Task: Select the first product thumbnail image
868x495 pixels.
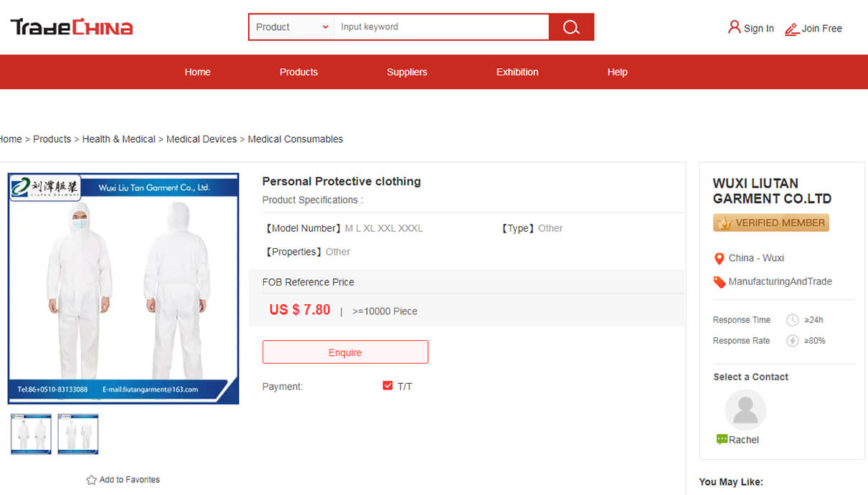Action: coord(31,434)
